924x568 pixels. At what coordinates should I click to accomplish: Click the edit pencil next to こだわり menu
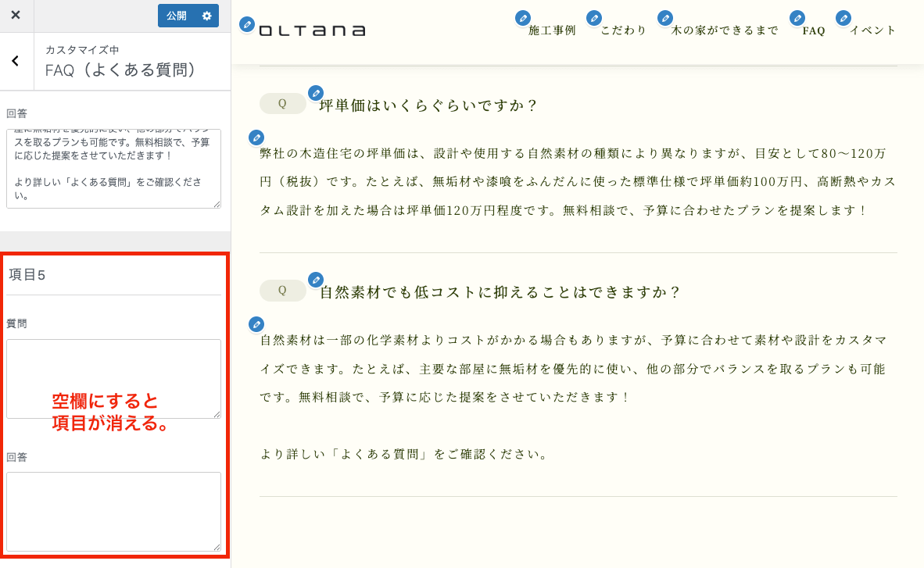point(594,18)
